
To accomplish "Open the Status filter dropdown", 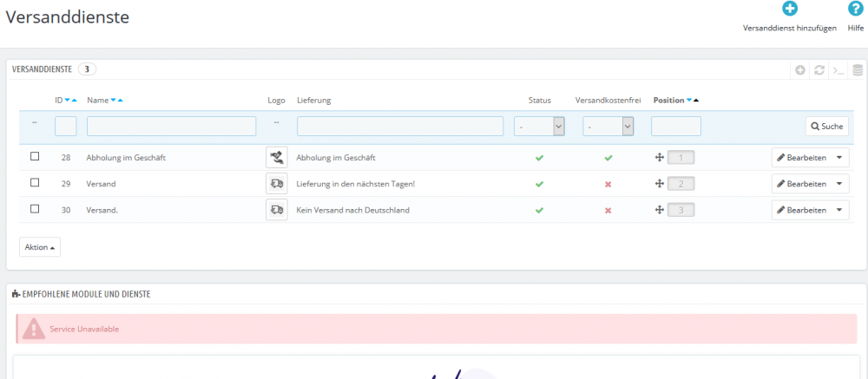I will coord(539,126).
